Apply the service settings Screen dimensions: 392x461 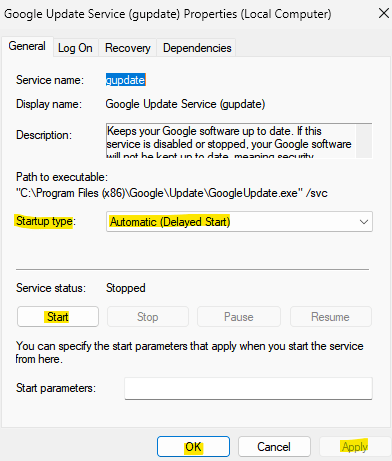[x=355, y=447]
